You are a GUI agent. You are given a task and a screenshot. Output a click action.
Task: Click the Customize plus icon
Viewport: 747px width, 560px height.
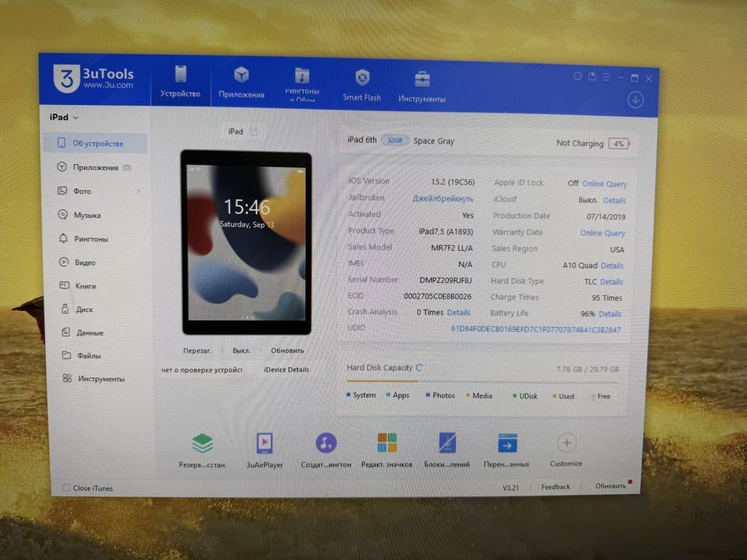point(566,443)
